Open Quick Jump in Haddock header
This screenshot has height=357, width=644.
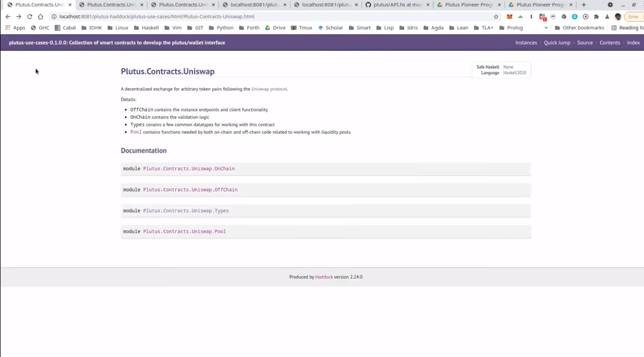click(557, 42)
